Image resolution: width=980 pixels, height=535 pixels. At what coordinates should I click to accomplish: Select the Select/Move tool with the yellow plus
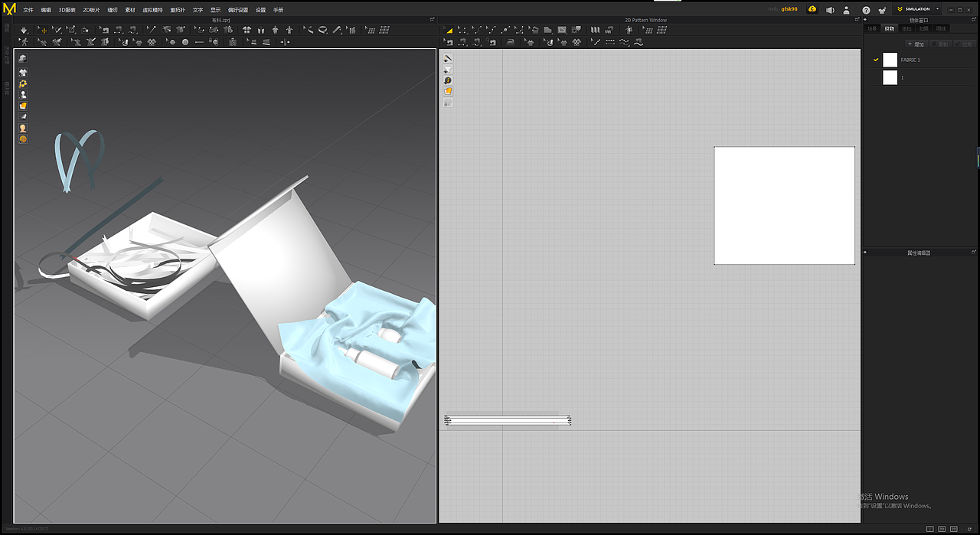pos(43,30)
